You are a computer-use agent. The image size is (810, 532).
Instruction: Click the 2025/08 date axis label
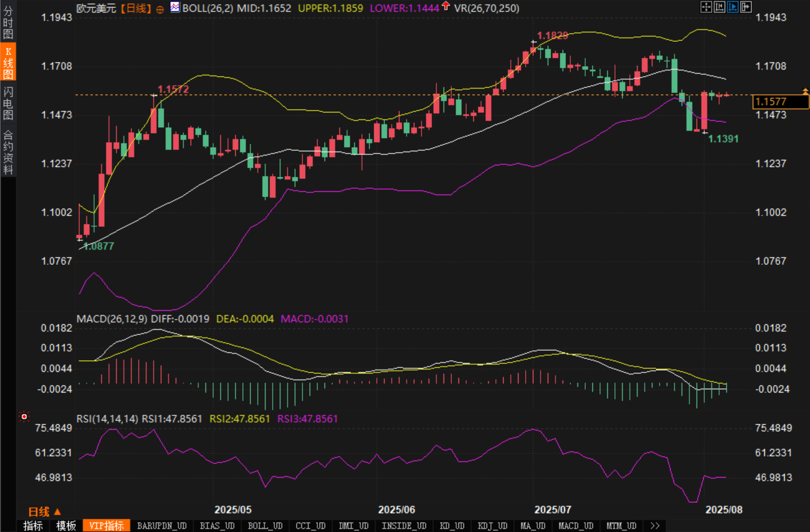(724, 510)
